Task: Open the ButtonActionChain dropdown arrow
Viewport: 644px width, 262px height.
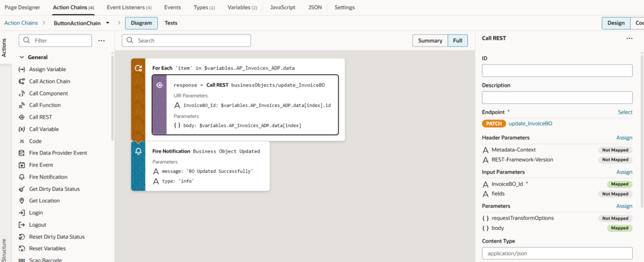Action: [x=108, y=23]
